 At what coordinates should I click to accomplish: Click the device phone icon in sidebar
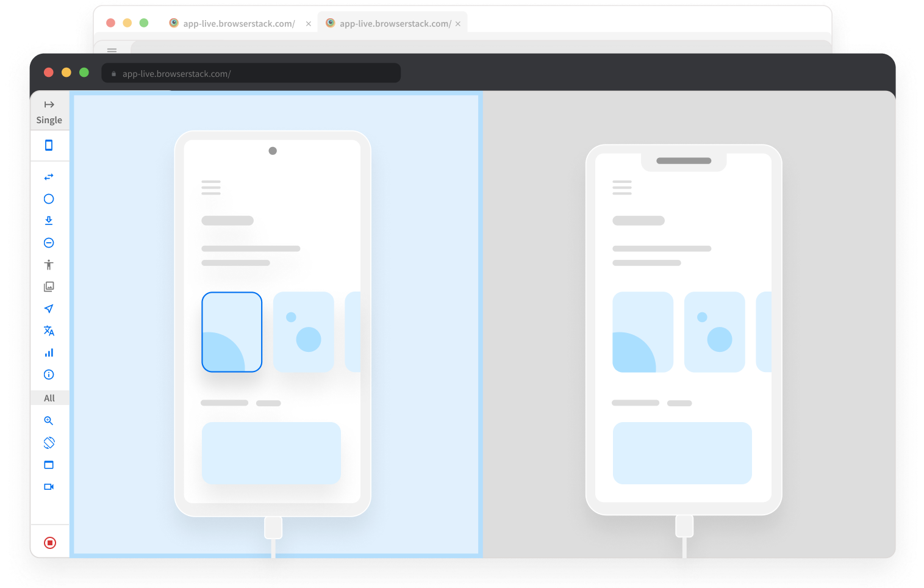[x=49, y=145]
